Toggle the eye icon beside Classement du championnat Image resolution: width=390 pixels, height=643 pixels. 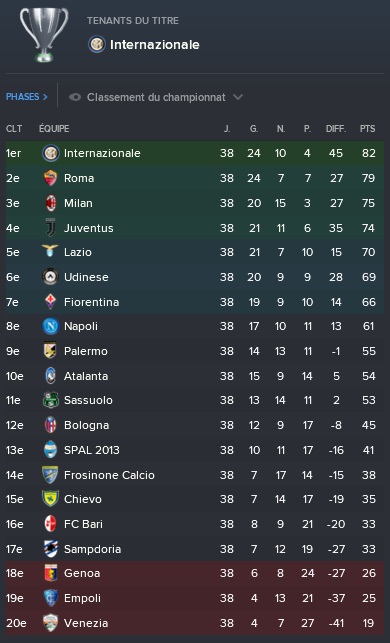75,97
